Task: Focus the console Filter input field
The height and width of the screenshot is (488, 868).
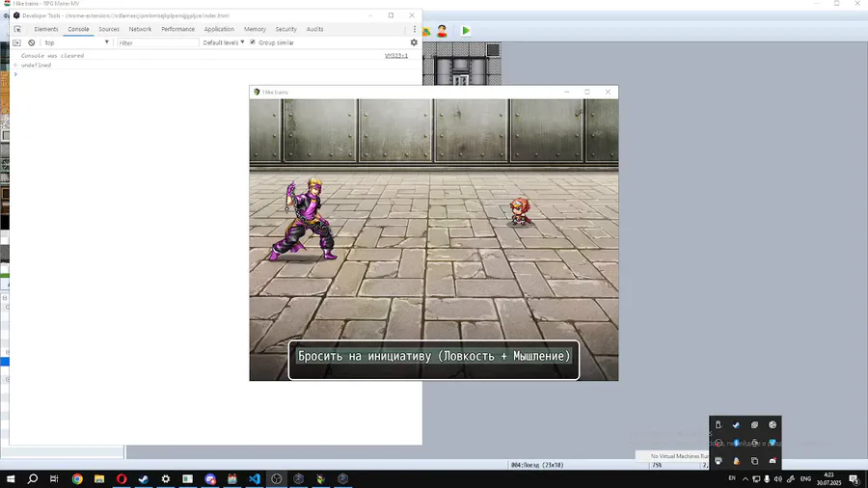Action: 158,42
